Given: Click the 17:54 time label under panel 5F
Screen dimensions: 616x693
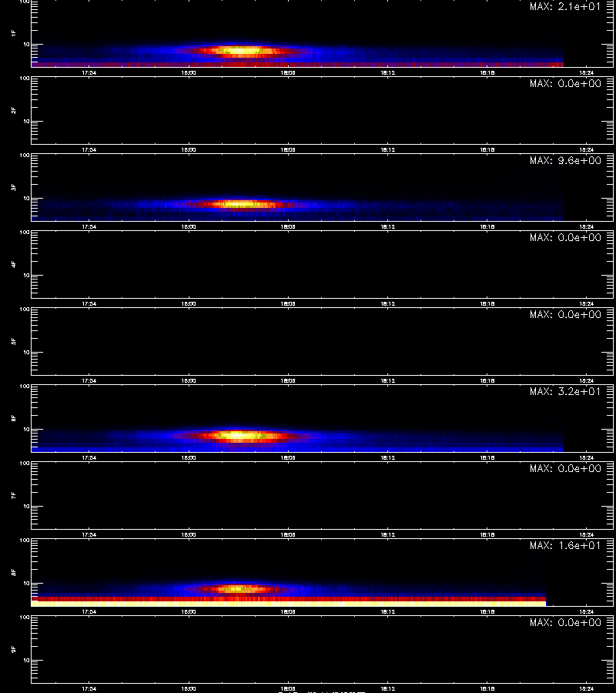Looking at the screenshot, I should pos(89,380).
